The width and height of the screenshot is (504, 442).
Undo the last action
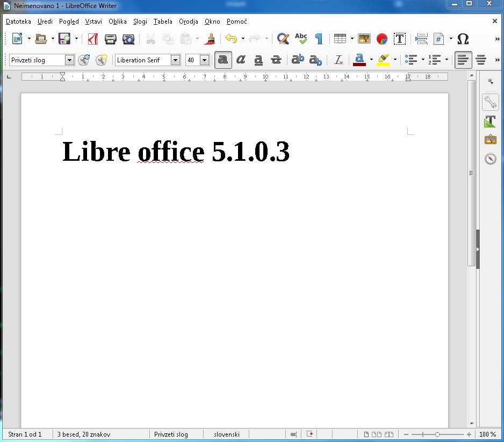[x=231, y=39]
